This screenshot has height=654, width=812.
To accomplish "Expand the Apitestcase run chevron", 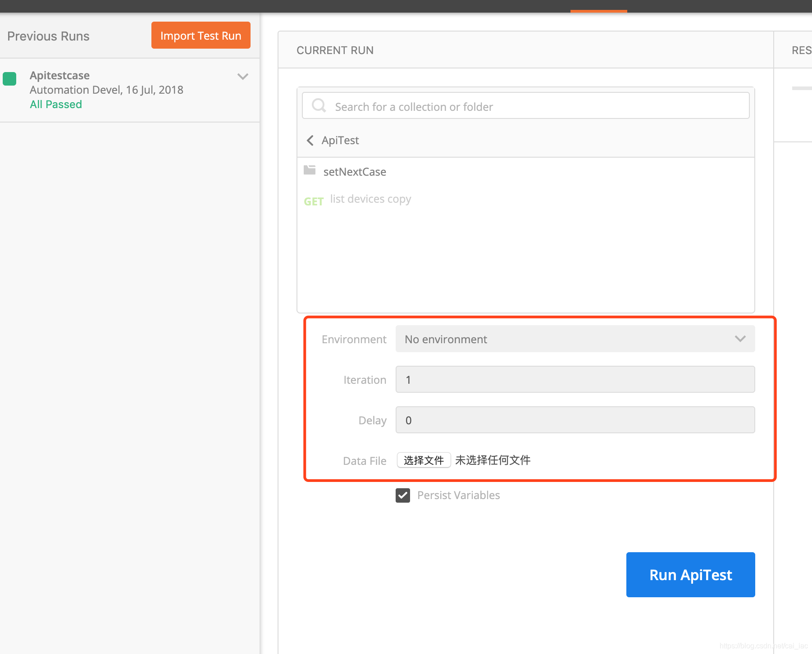I will coord(243,77).
